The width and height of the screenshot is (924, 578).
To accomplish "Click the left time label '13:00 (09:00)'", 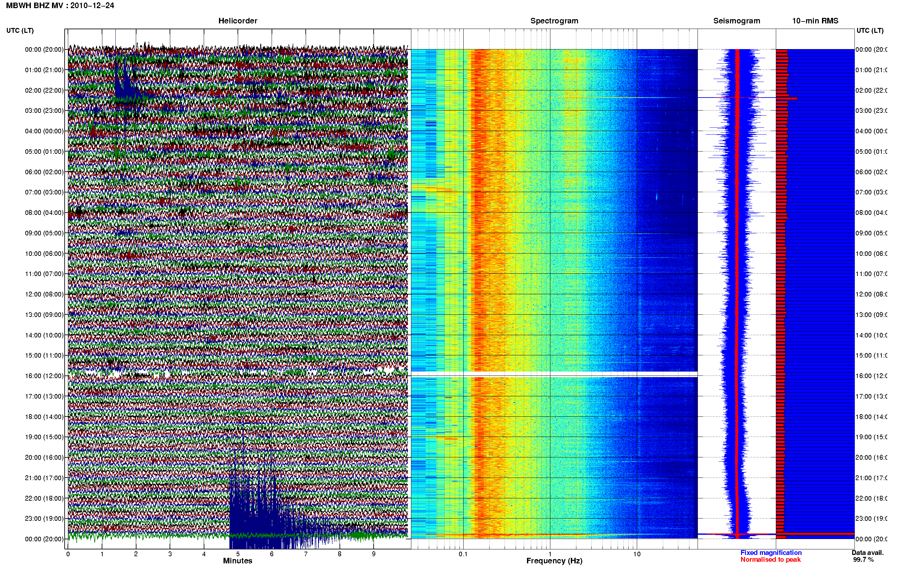I will (x=44, y=315).
